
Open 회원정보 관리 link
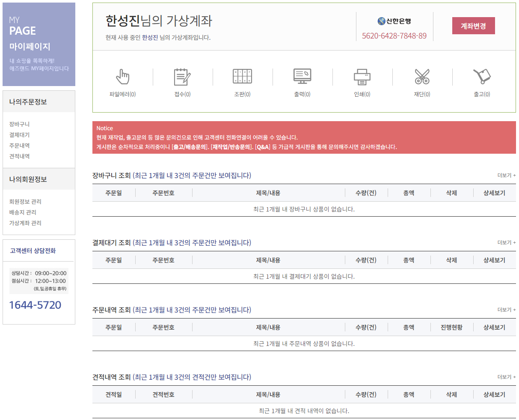coord(25,202)
